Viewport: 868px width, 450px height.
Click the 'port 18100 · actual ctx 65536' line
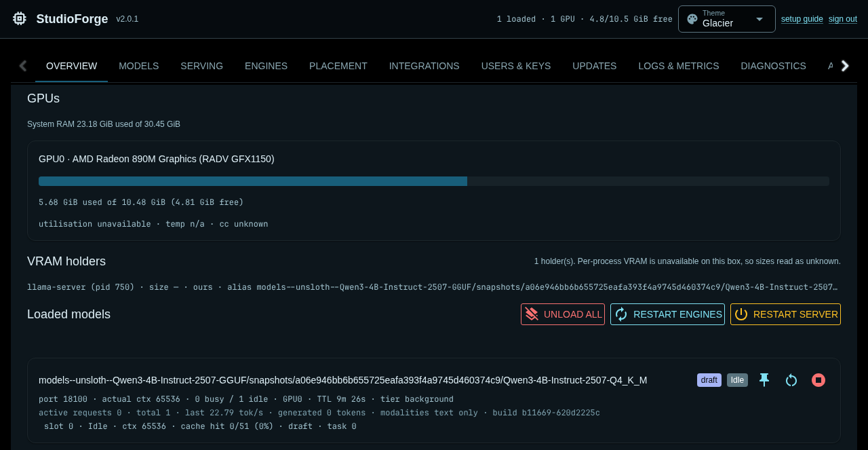pos(246,399)
